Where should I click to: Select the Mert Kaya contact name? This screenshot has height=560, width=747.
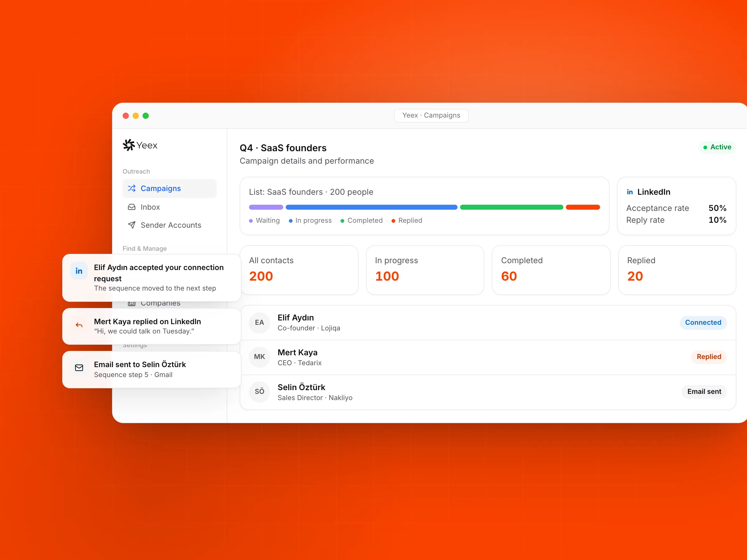point(298,352)
